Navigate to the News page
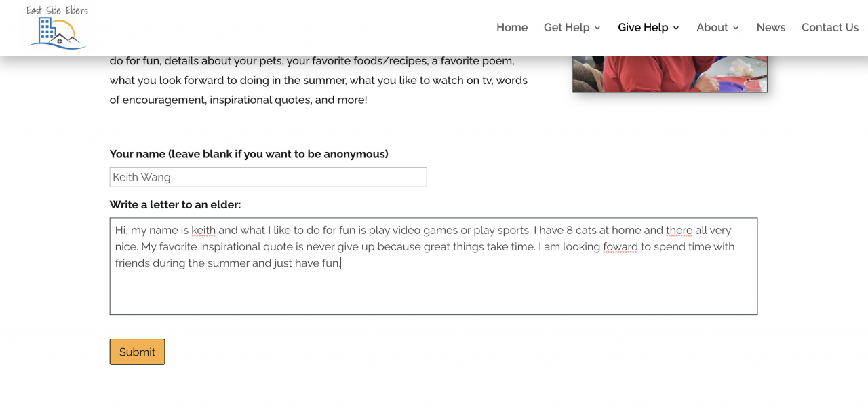 coord(770,28)
